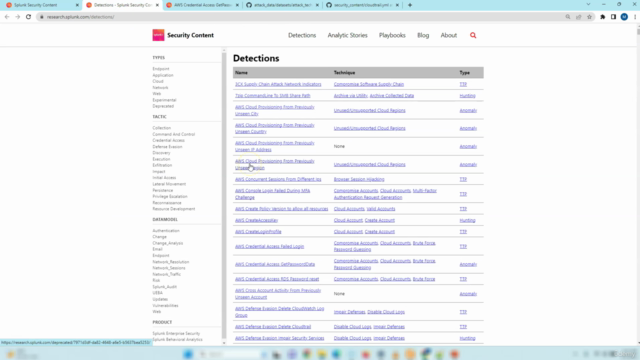Filter by Privilege Escalation tactic
Viewport: 640px width, 360px height.
[170, 196]
